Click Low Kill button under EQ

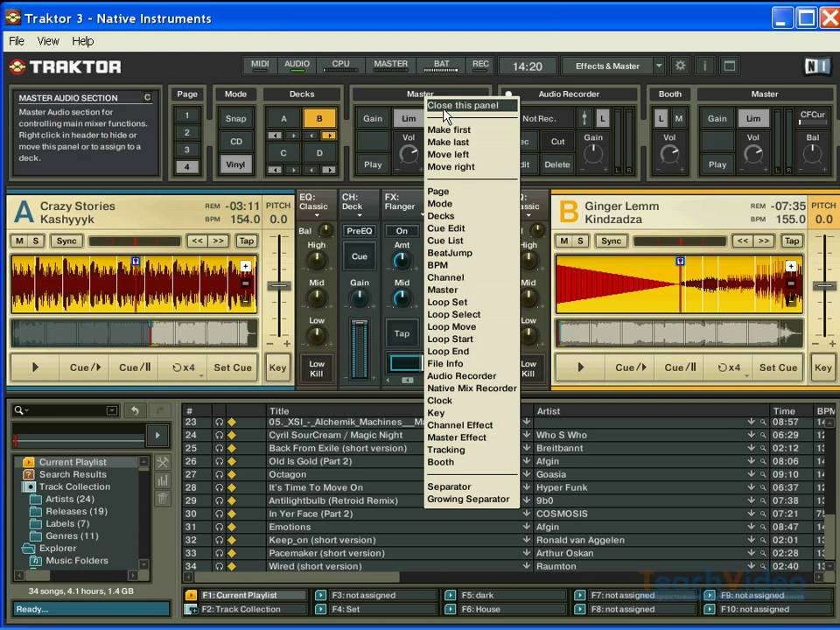317,368
